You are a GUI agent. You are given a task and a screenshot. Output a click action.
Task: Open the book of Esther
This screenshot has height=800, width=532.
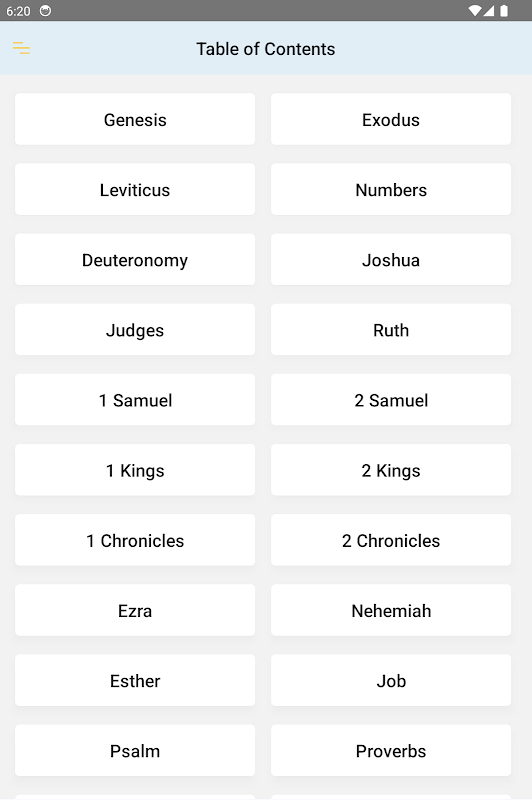[135, 681]
